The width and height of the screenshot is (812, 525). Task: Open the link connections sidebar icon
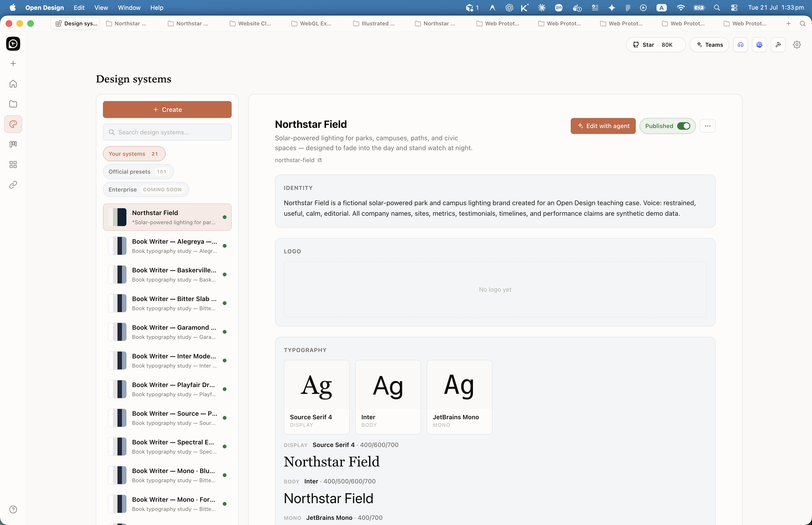click(x=13, y=185)
